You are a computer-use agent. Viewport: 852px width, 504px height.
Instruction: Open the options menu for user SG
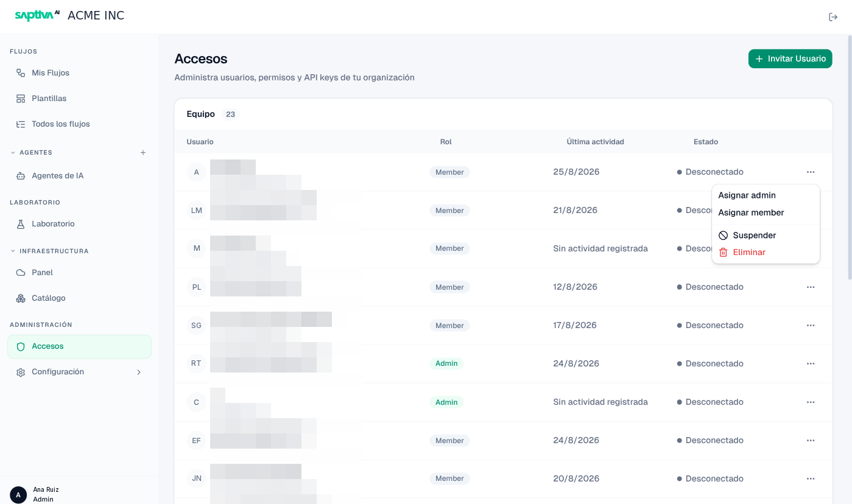(811, 326)
